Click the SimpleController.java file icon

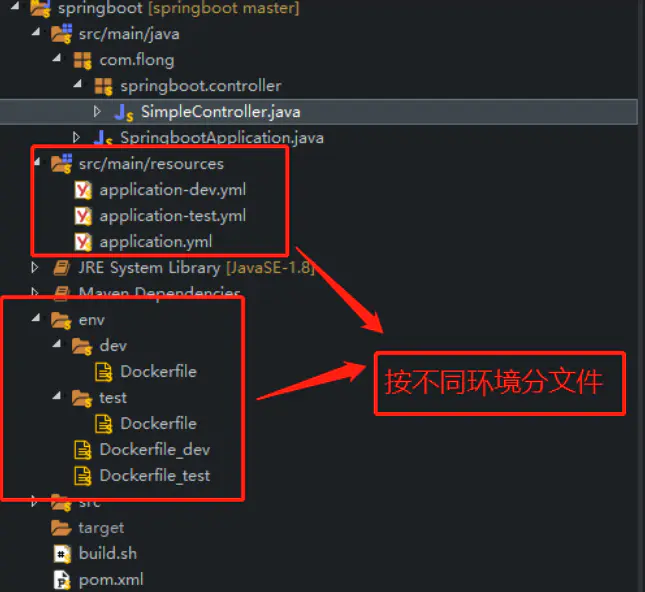[124, 112]
